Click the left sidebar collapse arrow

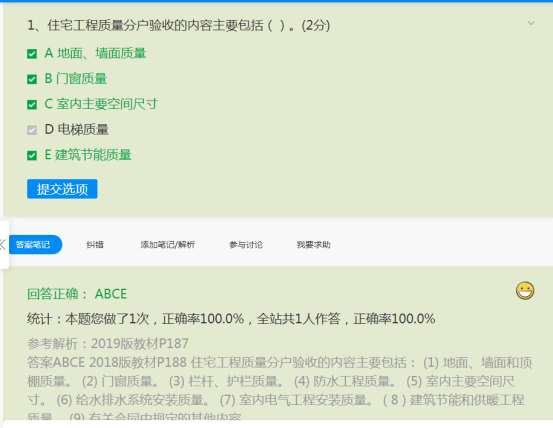click(x=3, y=244)
